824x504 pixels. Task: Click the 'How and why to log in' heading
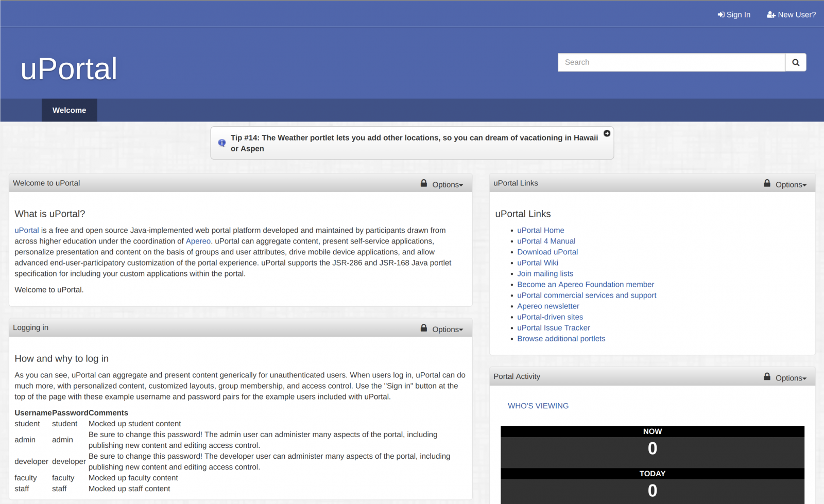tap(62, 358)
